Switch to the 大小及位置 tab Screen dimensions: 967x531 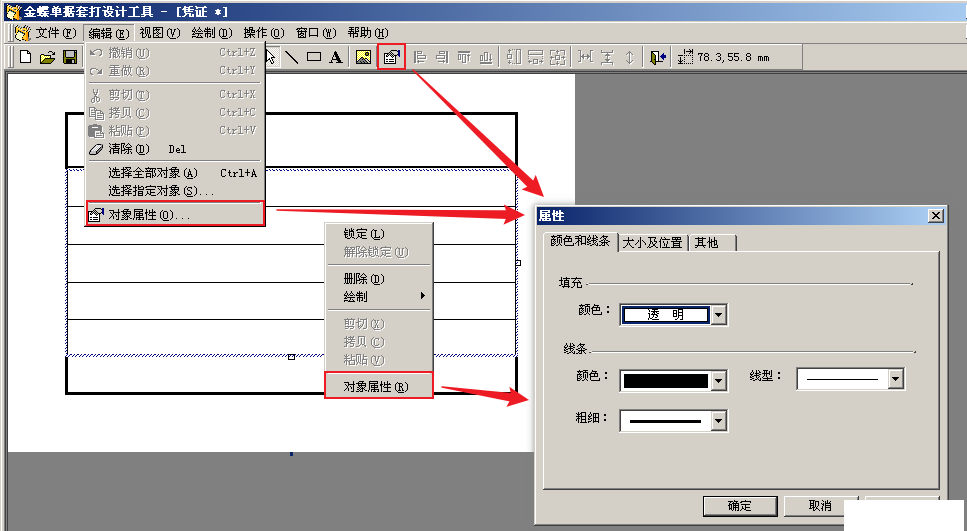(x=652, y=243)
